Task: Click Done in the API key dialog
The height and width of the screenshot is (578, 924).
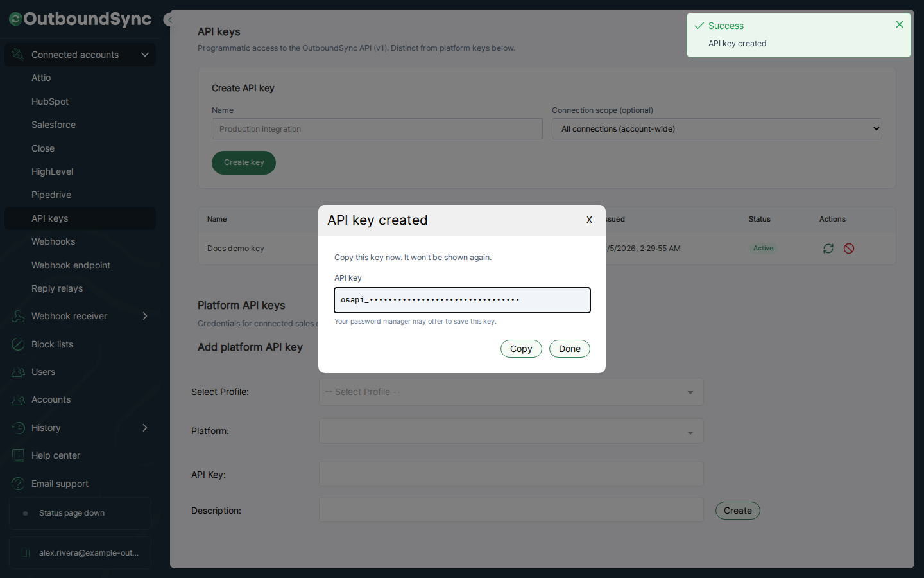Action: click(570, 349)
